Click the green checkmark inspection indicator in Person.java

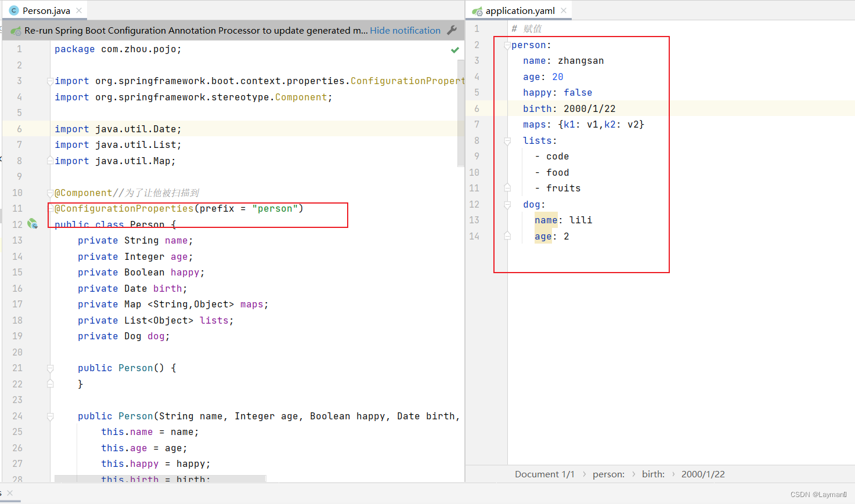click(x=454, y=49)
